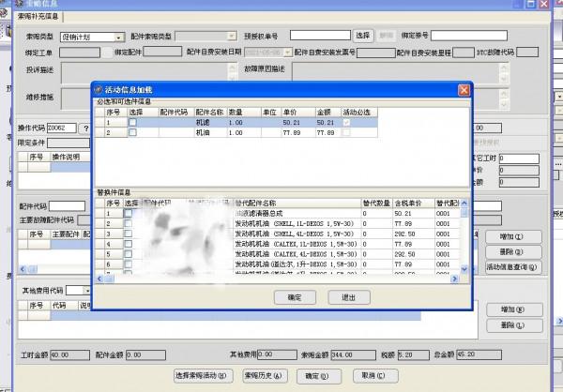Screen dimensions: 563x392
Task: Click the 单价 column header in the top table
Action: coord(298,113)
